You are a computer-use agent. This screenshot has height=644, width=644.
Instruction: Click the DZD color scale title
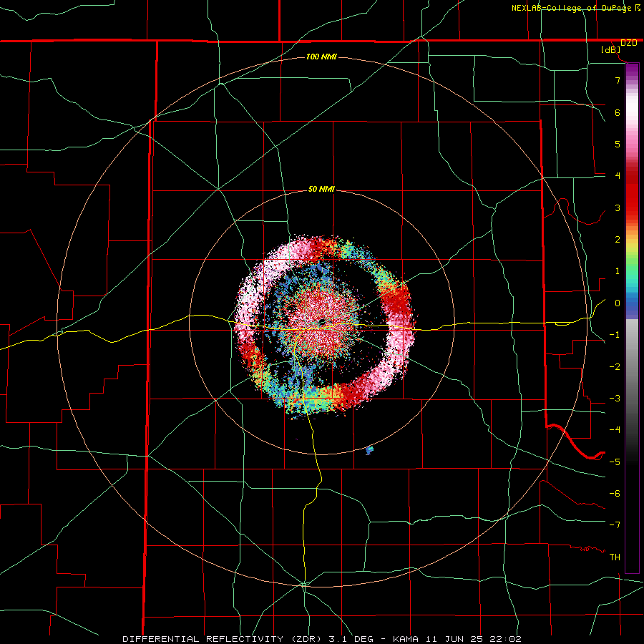[x=629, y=43]
